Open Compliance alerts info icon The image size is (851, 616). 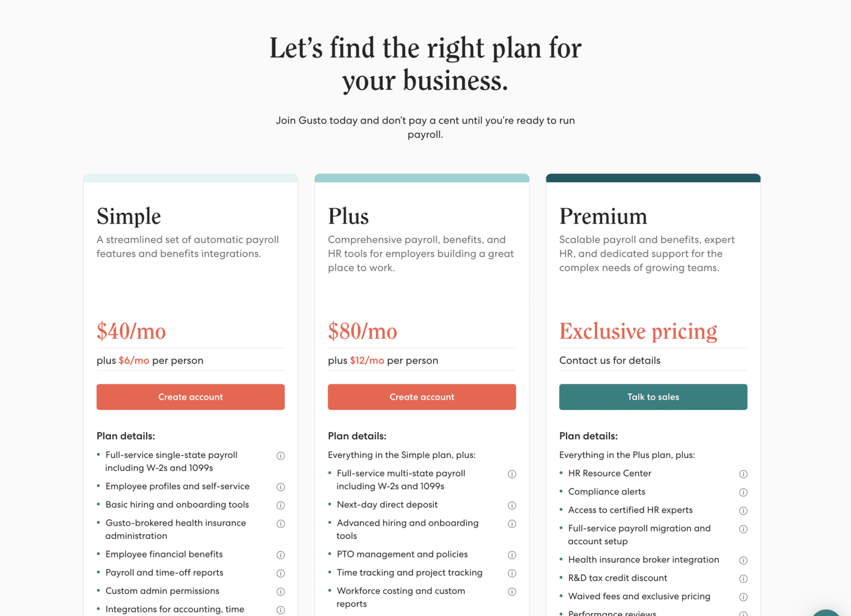coord(744,492)
